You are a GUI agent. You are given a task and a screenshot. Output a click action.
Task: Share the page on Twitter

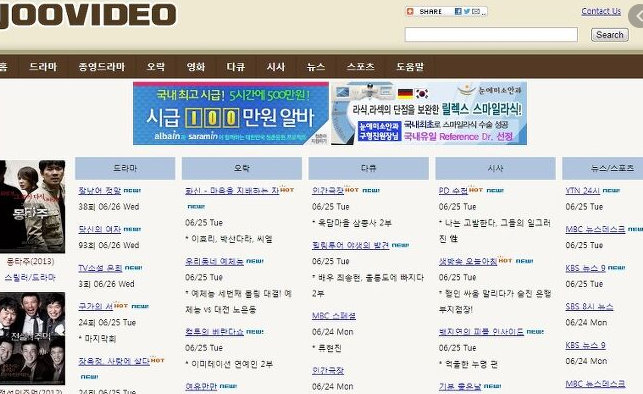pyautogui.click(x=467, y=11)
